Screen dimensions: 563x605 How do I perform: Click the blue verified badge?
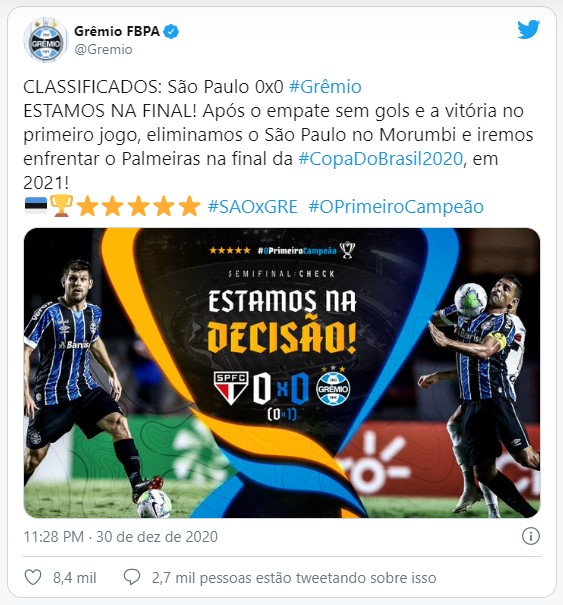click(171, 32)
